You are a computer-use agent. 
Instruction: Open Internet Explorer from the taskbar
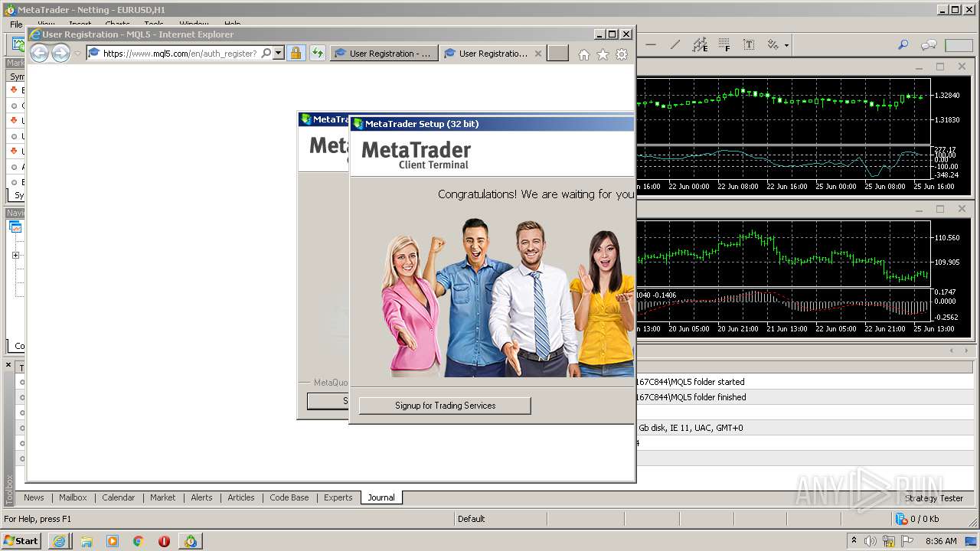(x=60, y=541)
